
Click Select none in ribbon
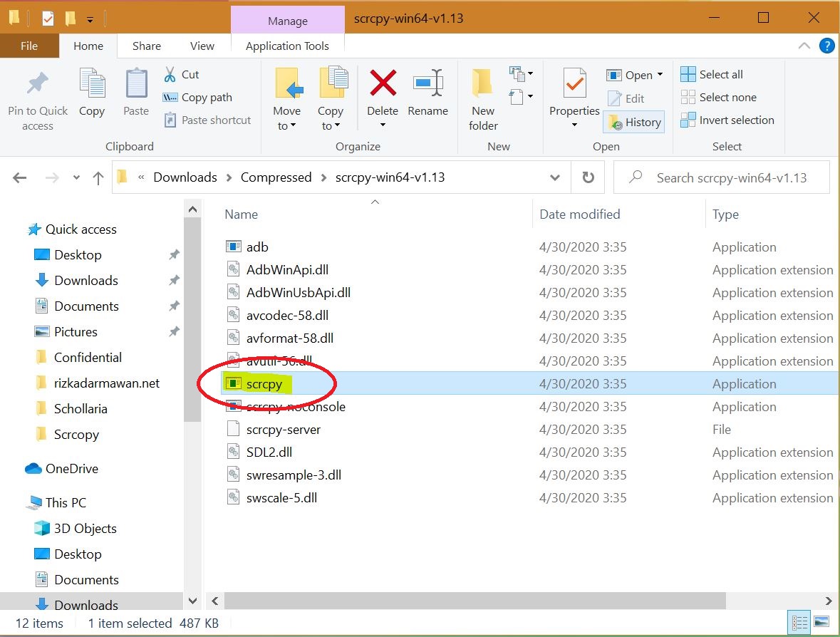[718, 98]
